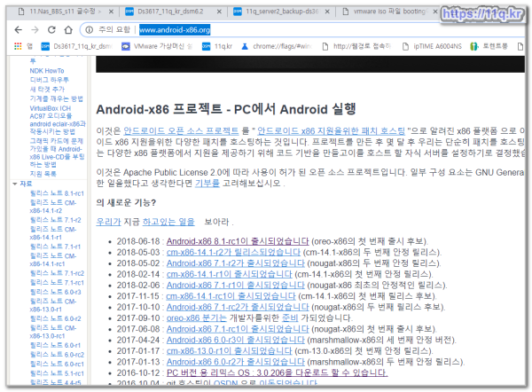This screenshot has width=532, height=392.
Task: Open 지원 목록 sidebar link
Action: (x=43, y=174)
